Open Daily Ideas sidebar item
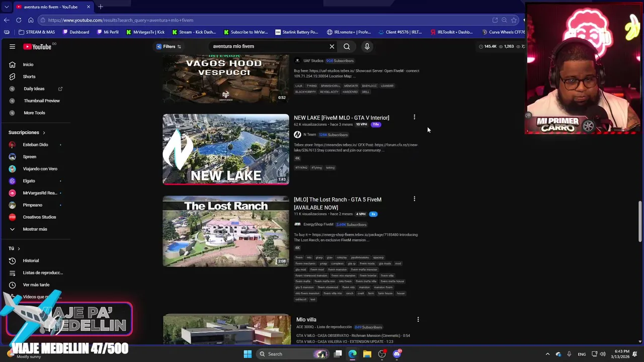644x362 pixels. tap(34, 88)
